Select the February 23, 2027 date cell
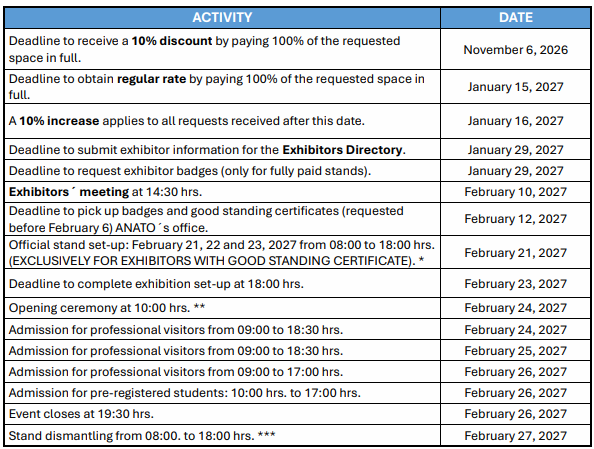The width and height of the screenshot is (594, 449). click(516, 283)
